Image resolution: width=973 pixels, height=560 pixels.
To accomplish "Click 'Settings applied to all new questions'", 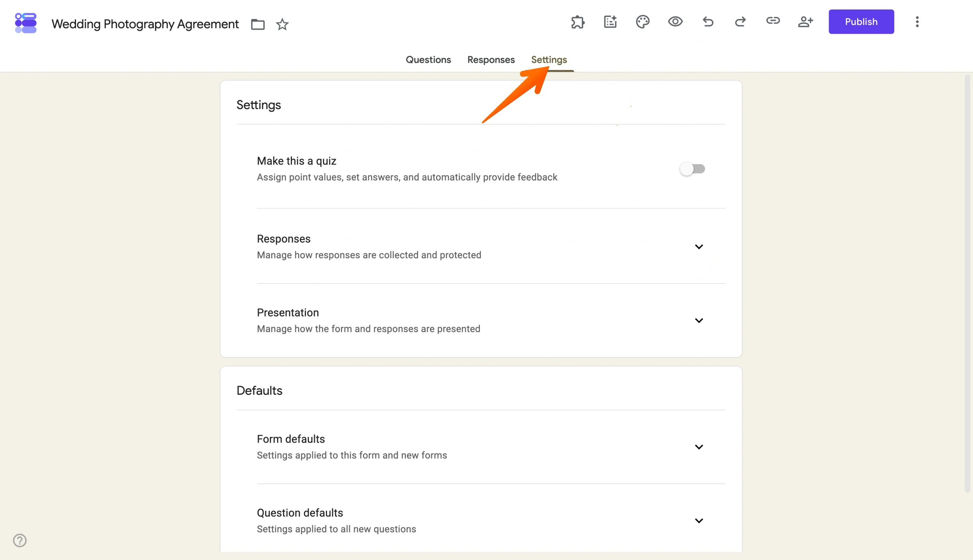I will coord(336,529).
